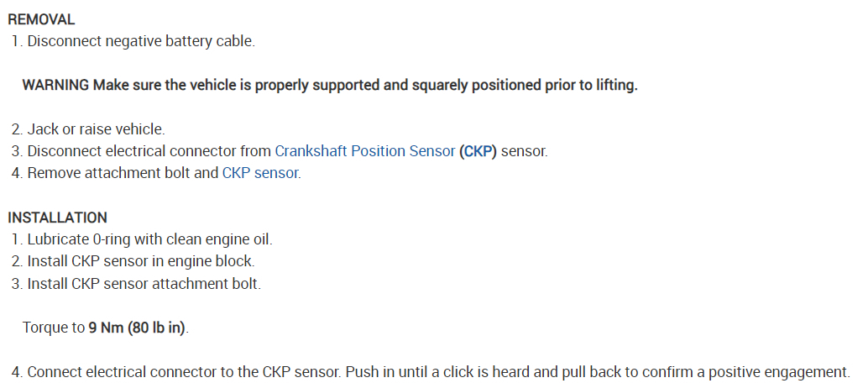Click the bold blue (CKP) abbreviation
The width and height of the screenshot is (868, 383).
click(478, 152)
